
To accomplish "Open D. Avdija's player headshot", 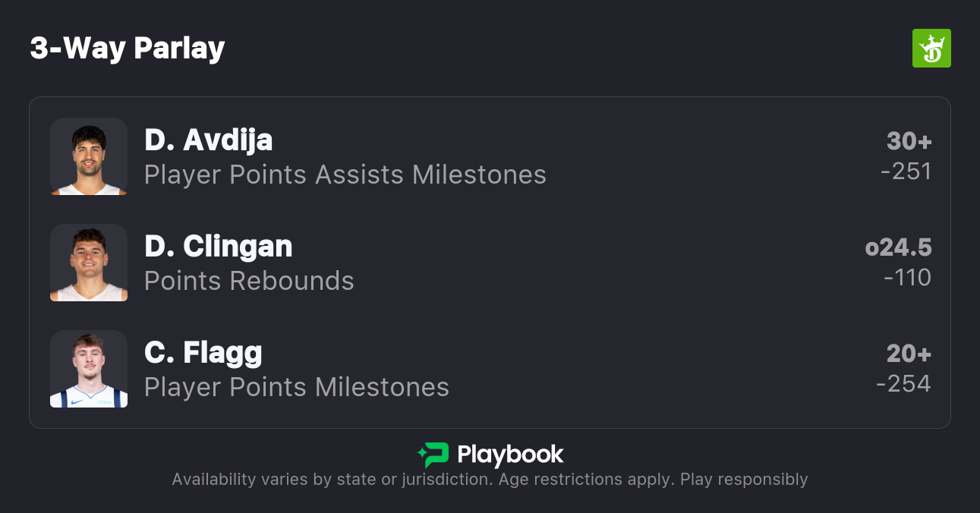I will (x=89, y=156).
